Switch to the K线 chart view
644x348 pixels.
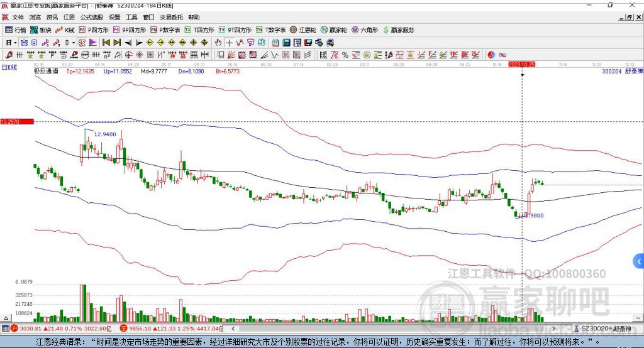click(65, 30)
